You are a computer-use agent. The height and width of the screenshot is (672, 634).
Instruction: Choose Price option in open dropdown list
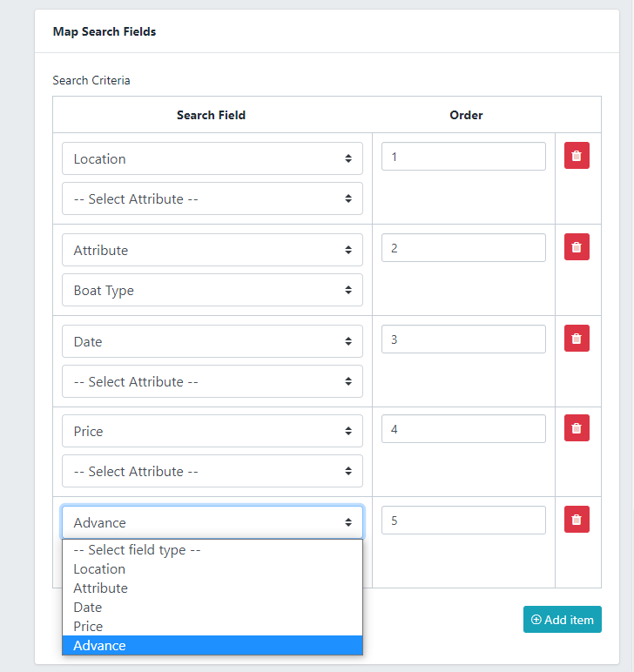pyautogui.click(x=88, y=627)
